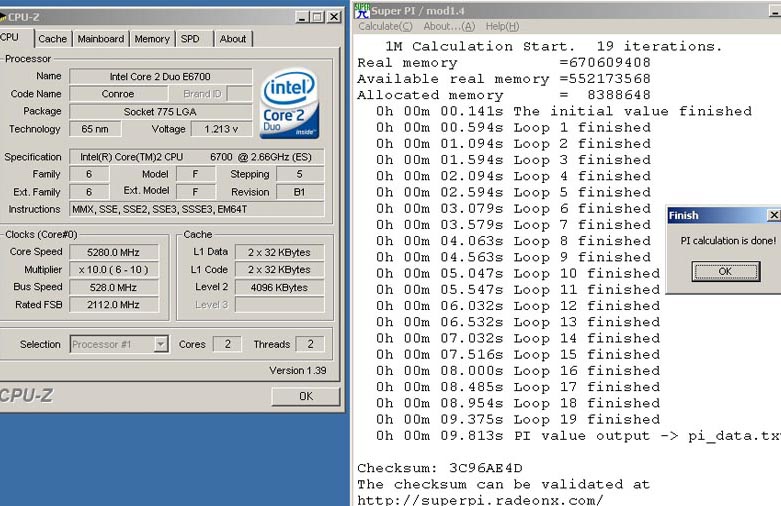Click the Technology value 65 nm
This screenshot has width=781, height=506.
click(95, 129)
